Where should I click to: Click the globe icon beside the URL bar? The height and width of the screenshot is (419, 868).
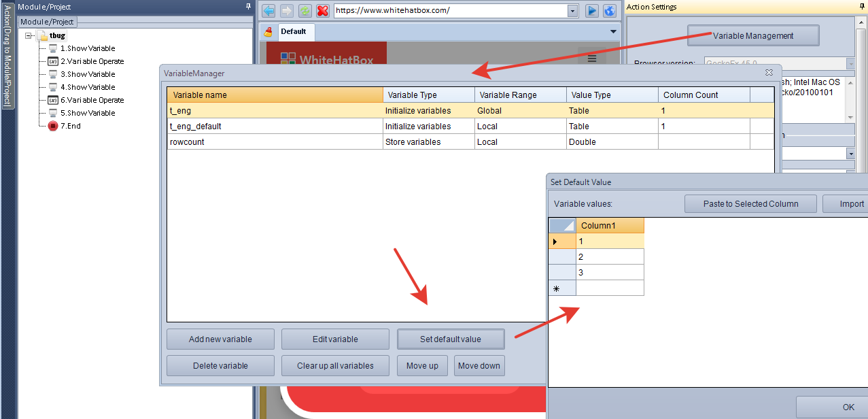610,11
